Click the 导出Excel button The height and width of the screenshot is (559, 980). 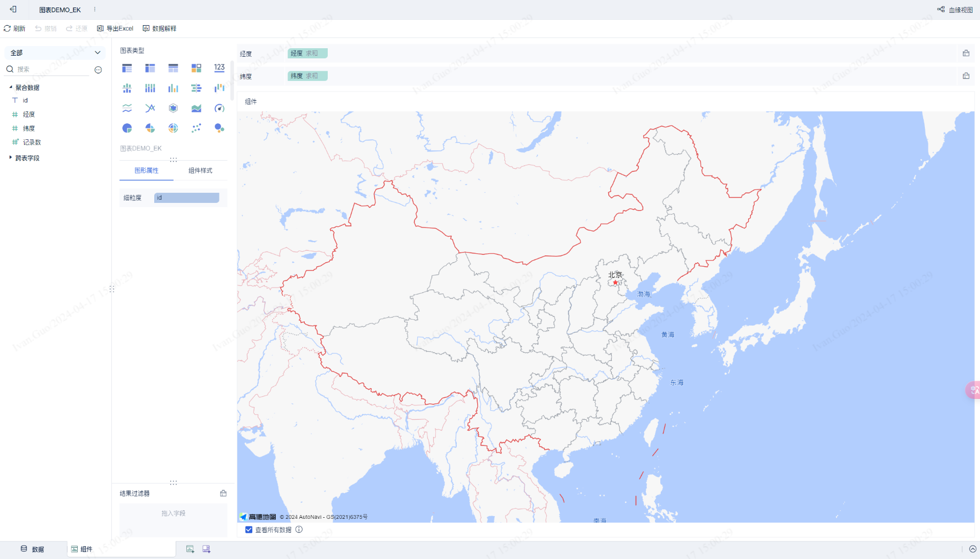click(x=115, y=28)
